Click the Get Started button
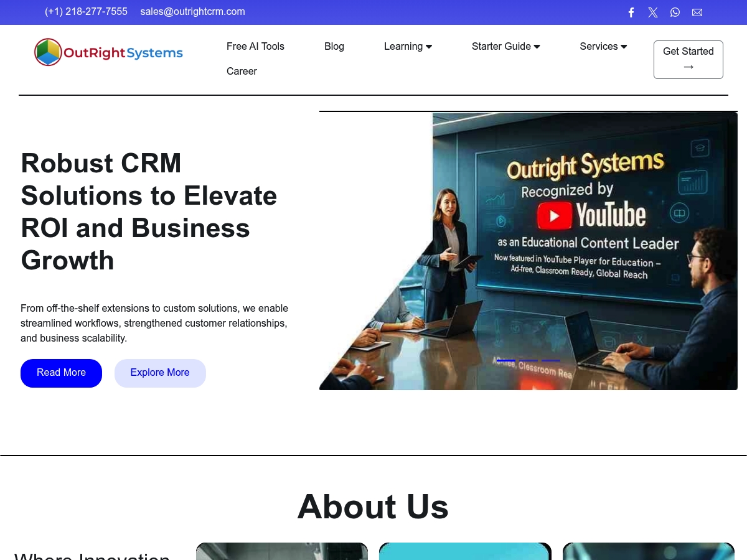The width and height of the screenshot is (747, 560). click(688, 60)
